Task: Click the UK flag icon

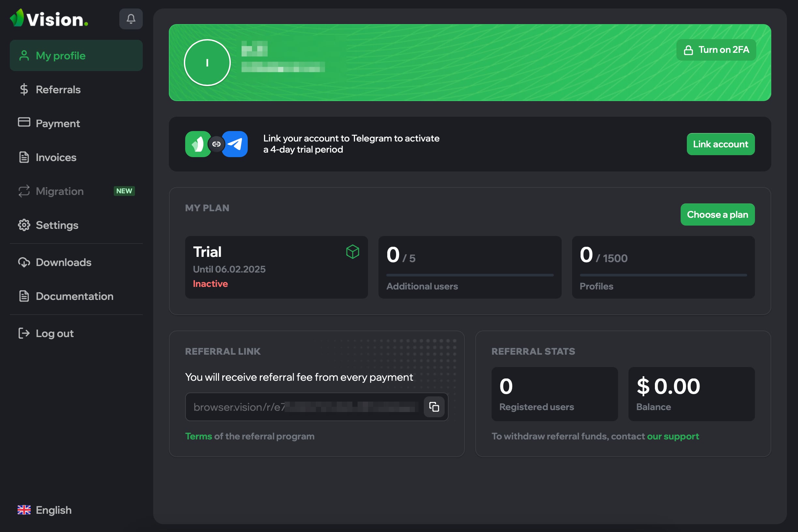Action: (24, 510)
